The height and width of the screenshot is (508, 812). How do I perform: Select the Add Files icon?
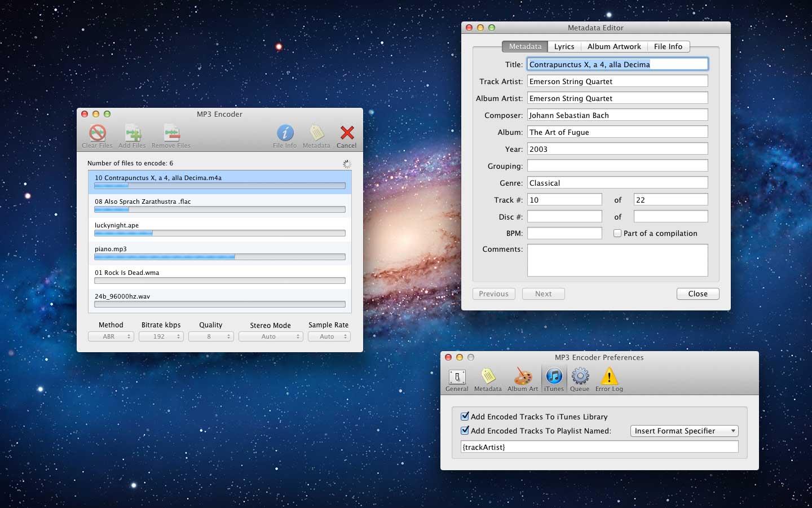132,135
